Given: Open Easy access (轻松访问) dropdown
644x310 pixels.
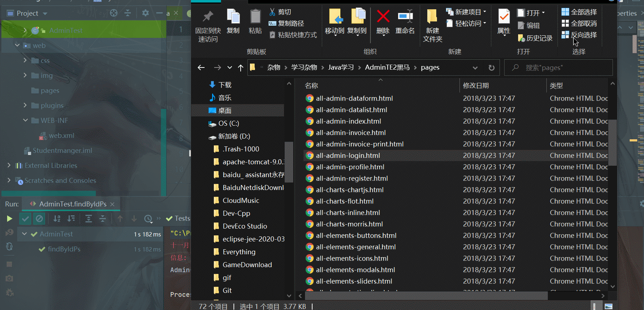Looking at the screenshot, I should pos(466,24).
